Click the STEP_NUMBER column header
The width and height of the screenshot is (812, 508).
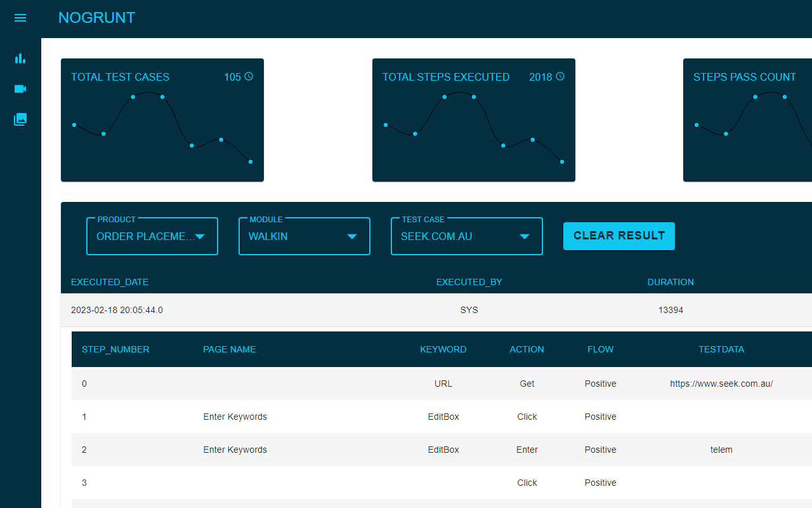115,349
